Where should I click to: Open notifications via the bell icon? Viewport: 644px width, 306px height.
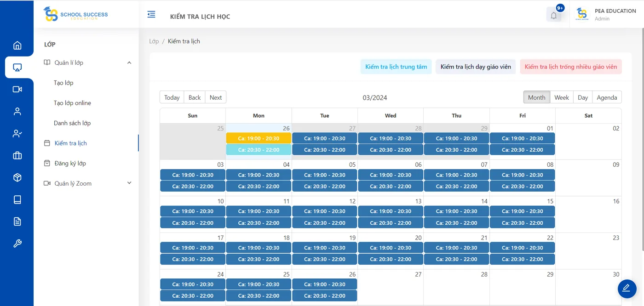554,15
